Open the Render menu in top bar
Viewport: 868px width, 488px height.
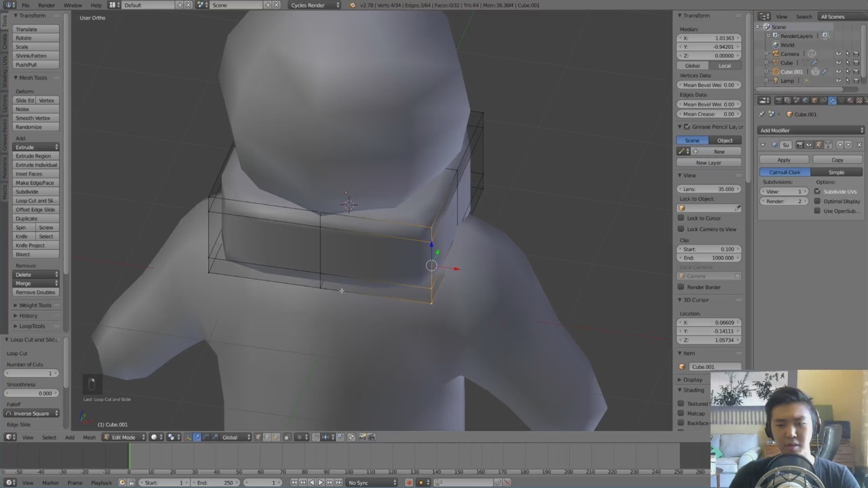[46, 5]
